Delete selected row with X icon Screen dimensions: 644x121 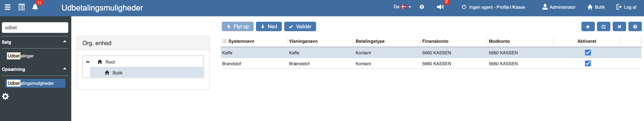pyautogui.click(x=619, y=26)
